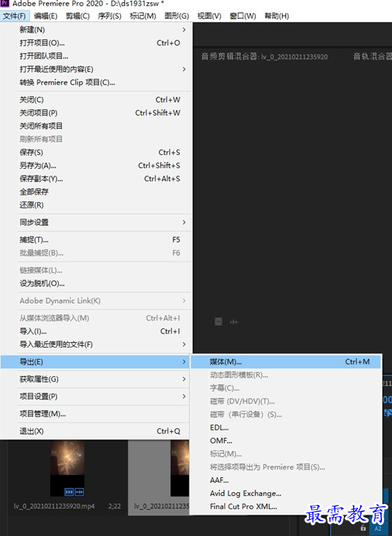This screenshot has height=536, width=392.
Task: Open the 视图(V) menu
Action: pos(209,16)
